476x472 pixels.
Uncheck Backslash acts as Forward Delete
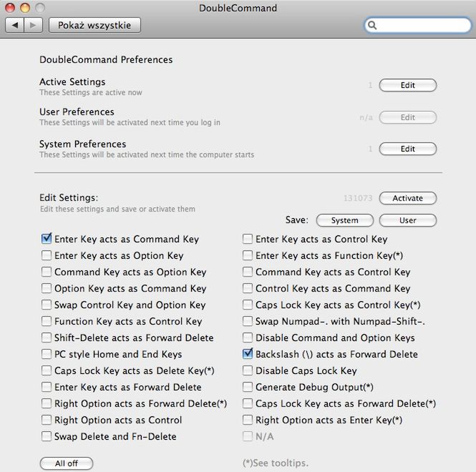coord(248,354)
